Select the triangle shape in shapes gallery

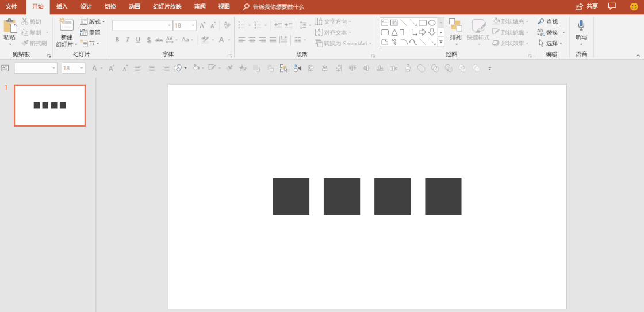click(394, 32)
